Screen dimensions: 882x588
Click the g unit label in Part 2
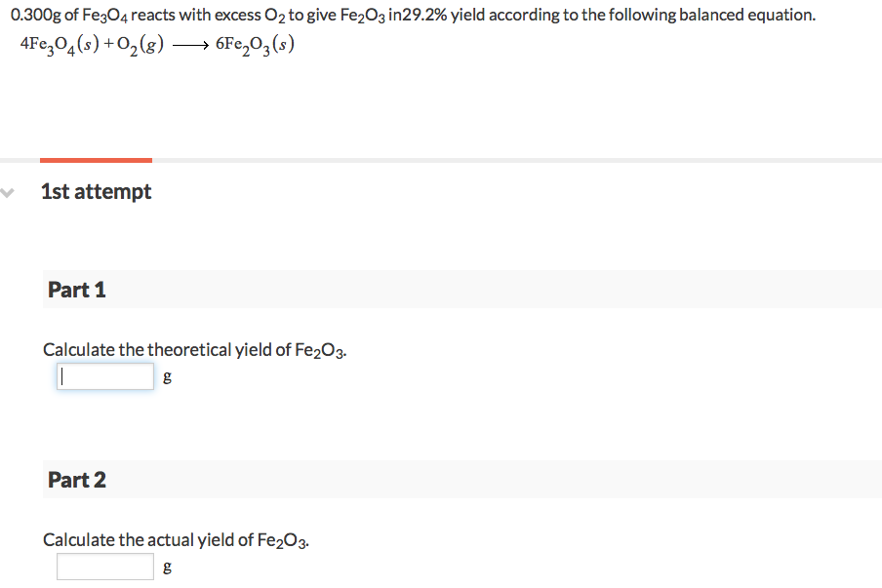(167, 567)
